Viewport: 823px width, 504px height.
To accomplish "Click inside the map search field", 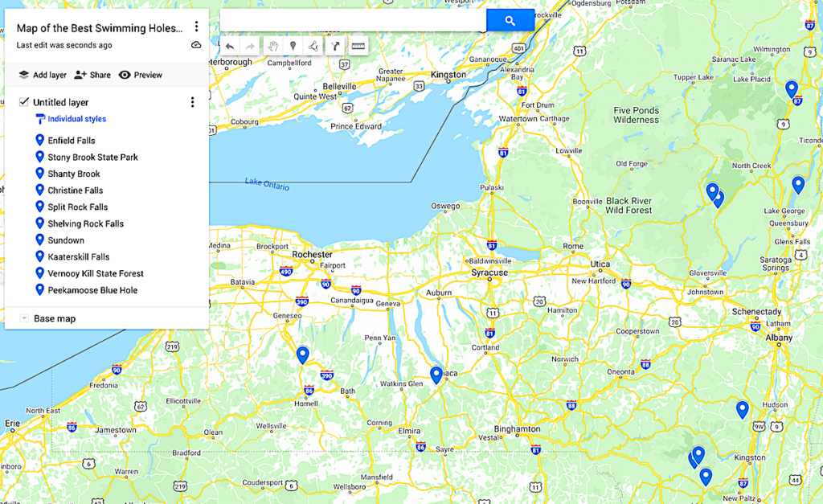I will click(354, 20).
